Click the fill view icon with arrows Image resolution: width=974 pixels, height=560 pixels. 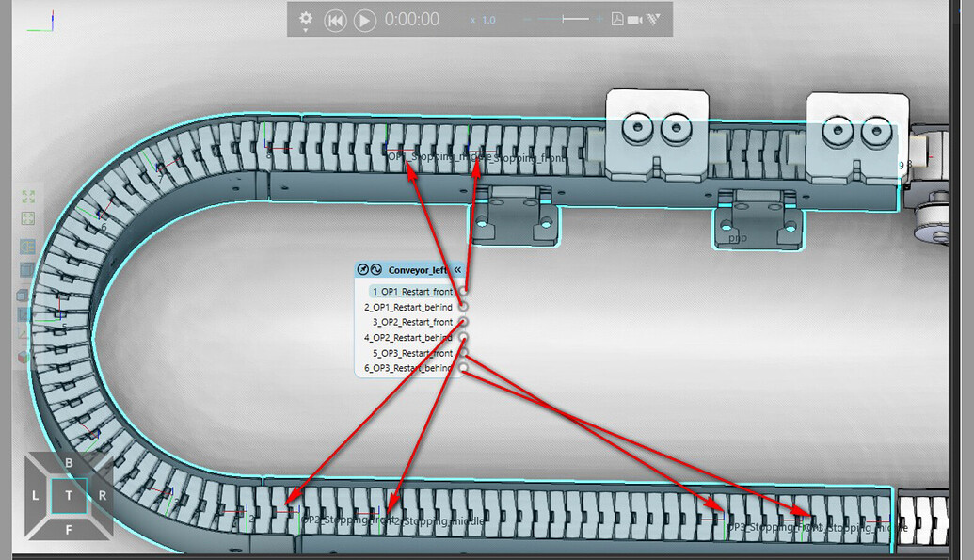[x=28, y=197]
